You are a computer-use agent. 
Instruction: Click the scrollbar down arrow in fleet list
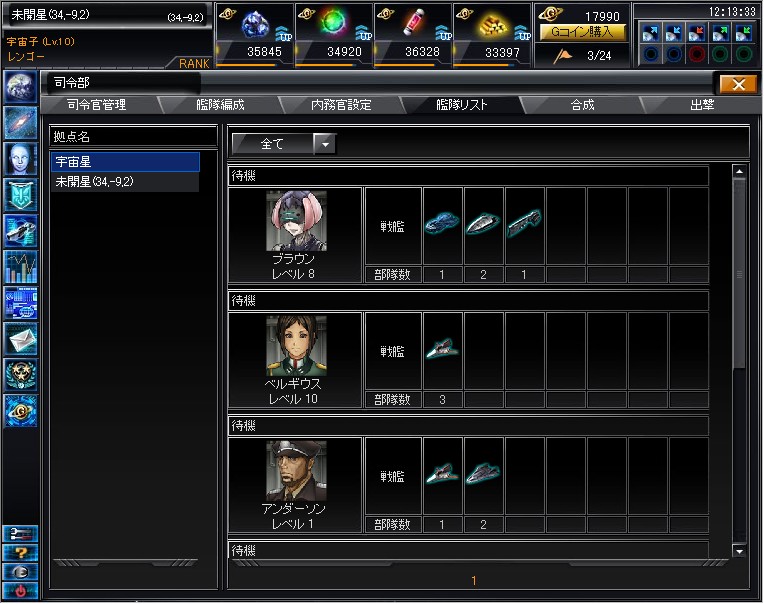click(739, 551)
